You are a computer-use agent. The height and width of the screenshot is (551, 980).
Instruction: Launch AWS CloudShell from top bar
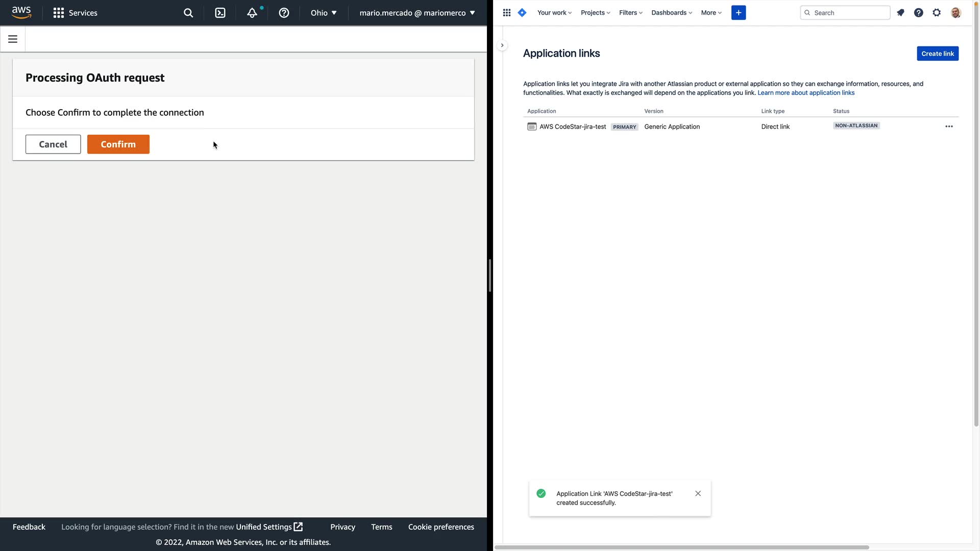coord(220,13)
